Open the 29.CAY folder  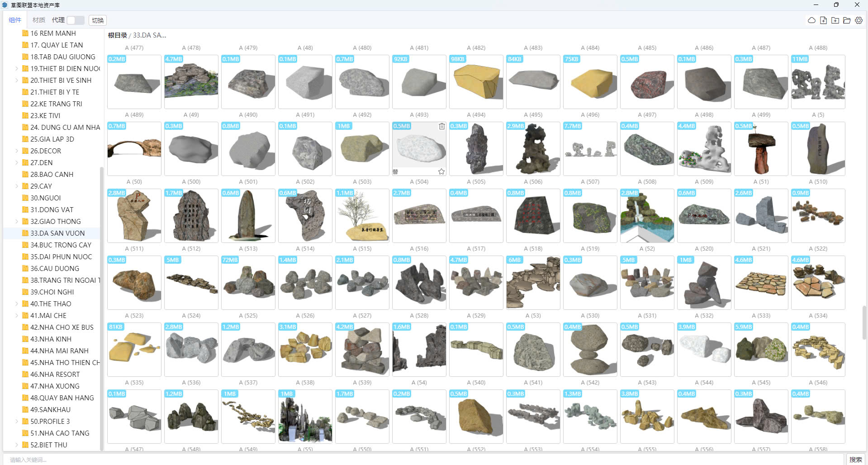click(41, 186)
